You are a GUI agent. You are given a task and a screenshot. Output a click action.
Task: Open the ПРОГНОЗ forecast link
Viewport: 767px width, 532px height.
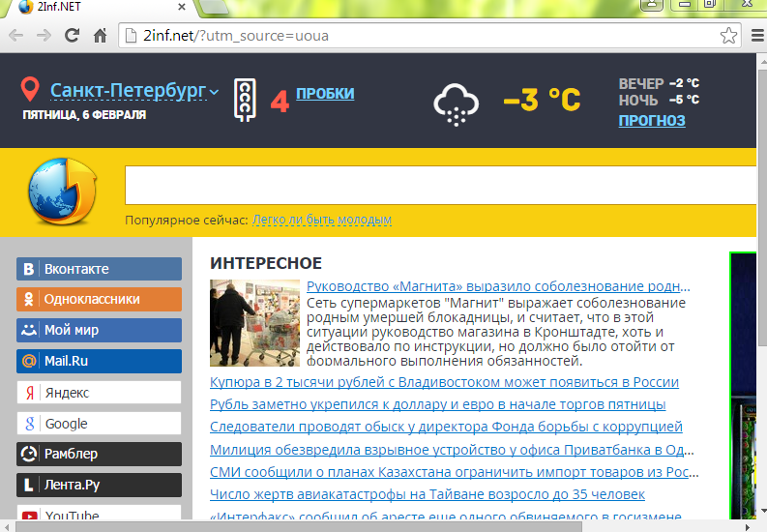pos(652,120)
